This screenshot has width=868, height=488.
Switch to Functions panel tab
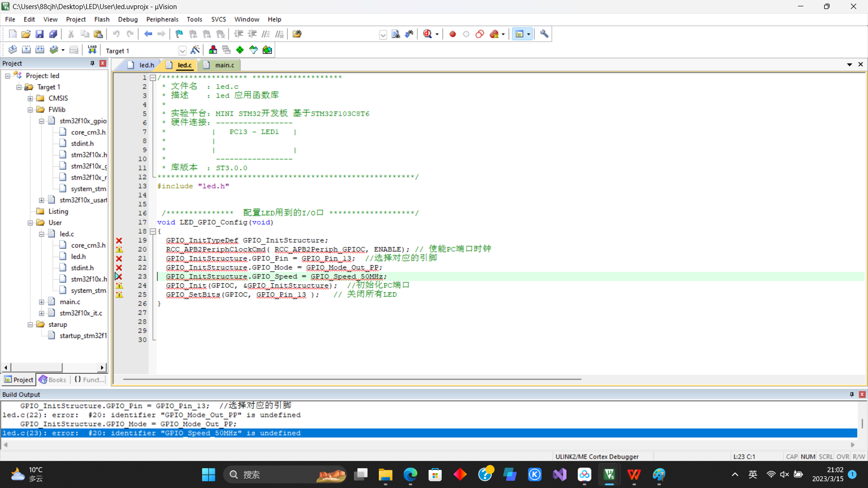[89, 380]
